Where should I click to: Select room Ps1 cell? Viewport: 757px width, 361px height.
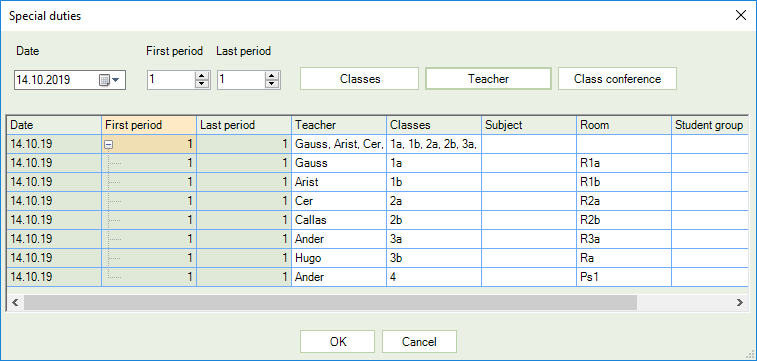624,277
